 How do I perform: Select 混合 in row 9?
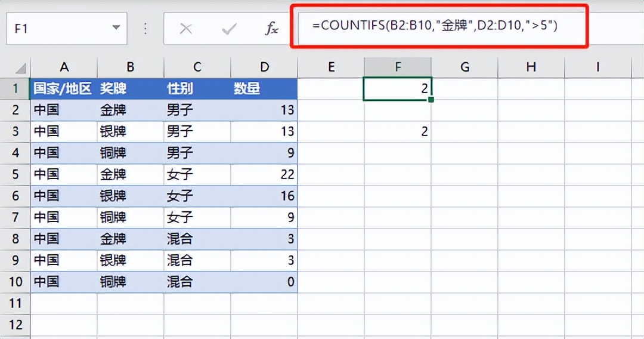(197, 260)
